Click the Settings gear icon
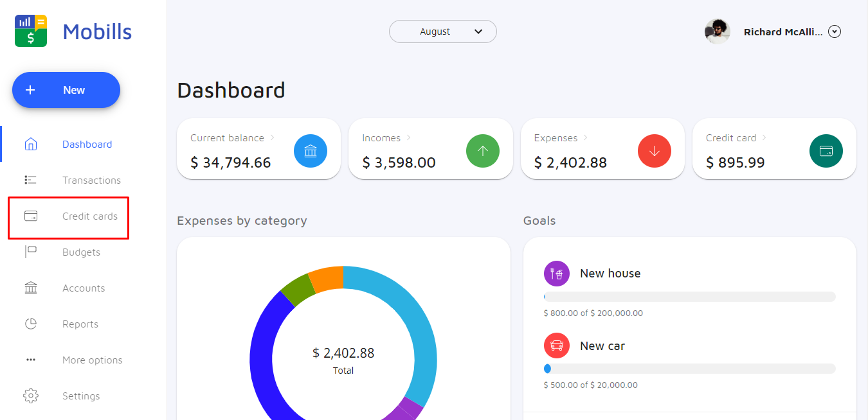 [31, 396]
